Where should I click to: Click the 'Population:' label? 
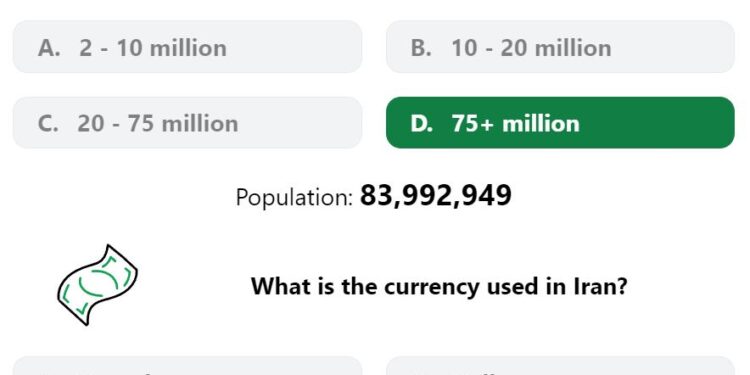coord(294,197)
